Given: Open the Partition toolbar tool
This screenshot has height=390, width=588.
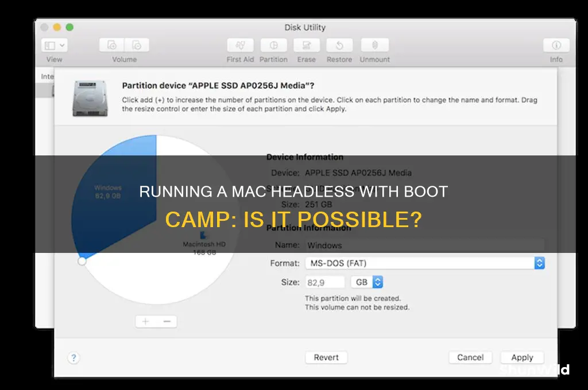Looking at the screenshot, I should (274, 45).
